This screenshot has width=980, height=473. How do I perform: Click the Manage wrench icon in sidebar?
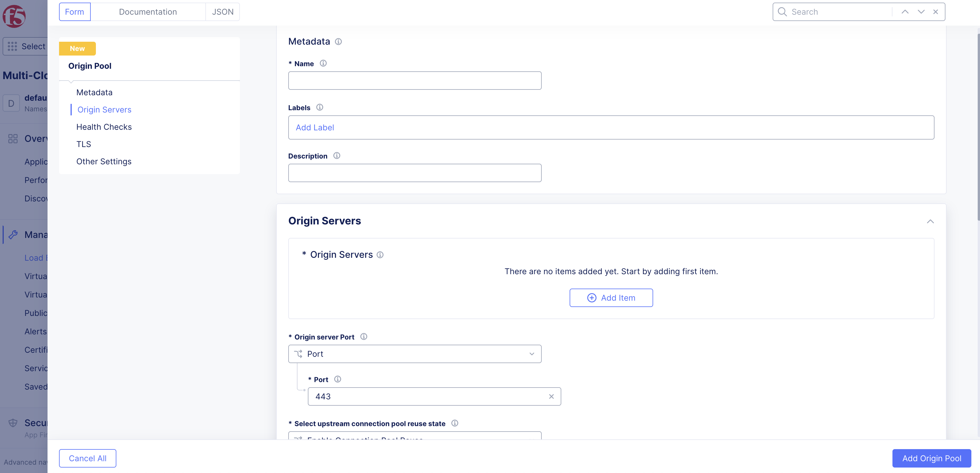[13, 234]
